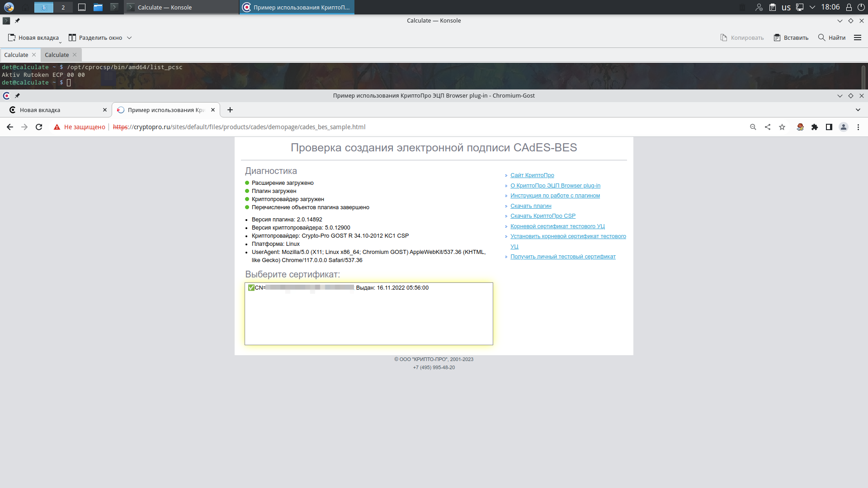Open the CryptoPro extension icon
Image resolution: width=868 pixels, height=488 pixels.
pos(800,127)
